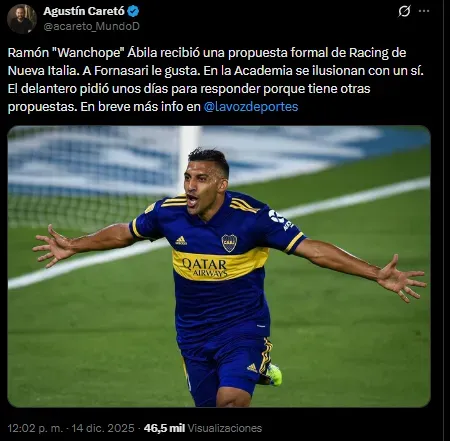This screenshot has height=441, width=450.
Task: Click the Visualizaciones label
Action: coord(225,428)
